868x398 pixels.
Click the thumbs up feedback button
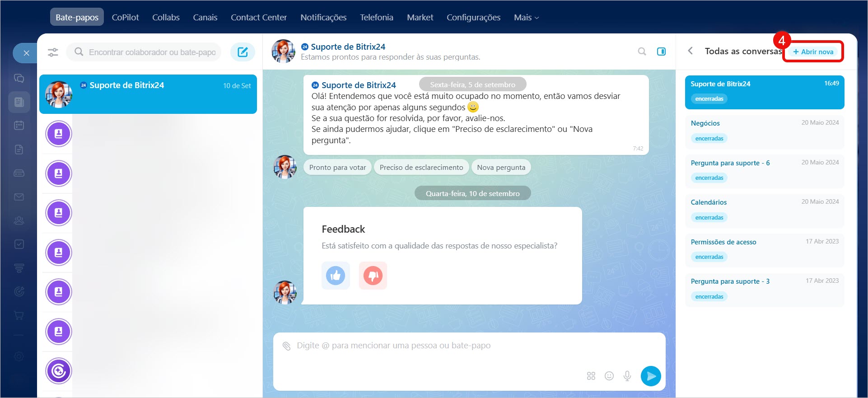pos(336,275)
